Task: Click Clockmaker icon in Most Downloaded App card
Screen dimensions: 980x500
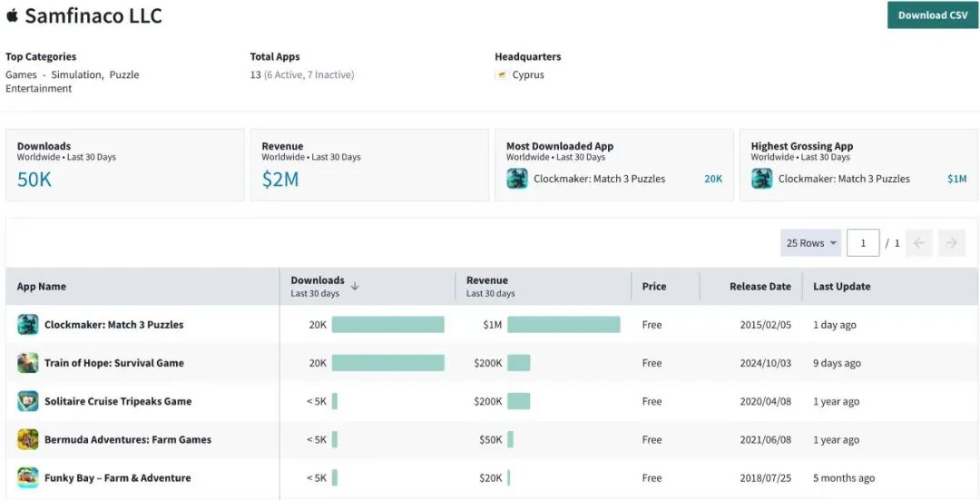Action: coord(517,179)
